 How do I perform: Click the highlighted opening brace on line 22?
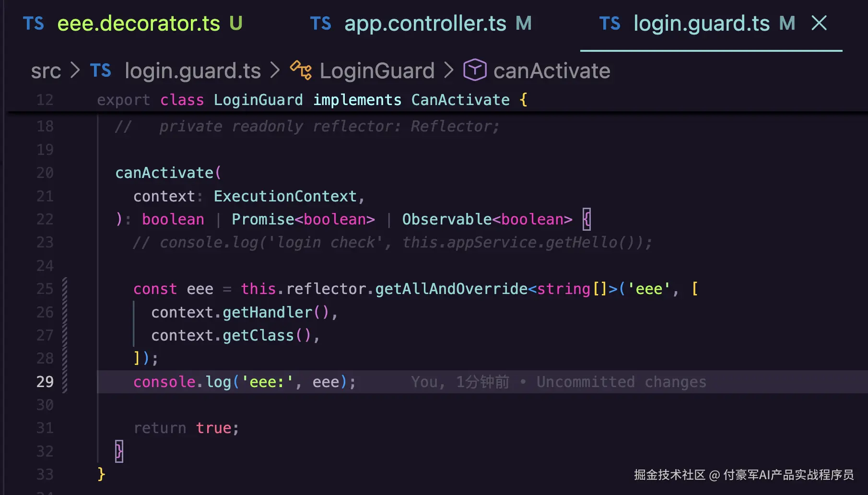[x=586, y=219]
